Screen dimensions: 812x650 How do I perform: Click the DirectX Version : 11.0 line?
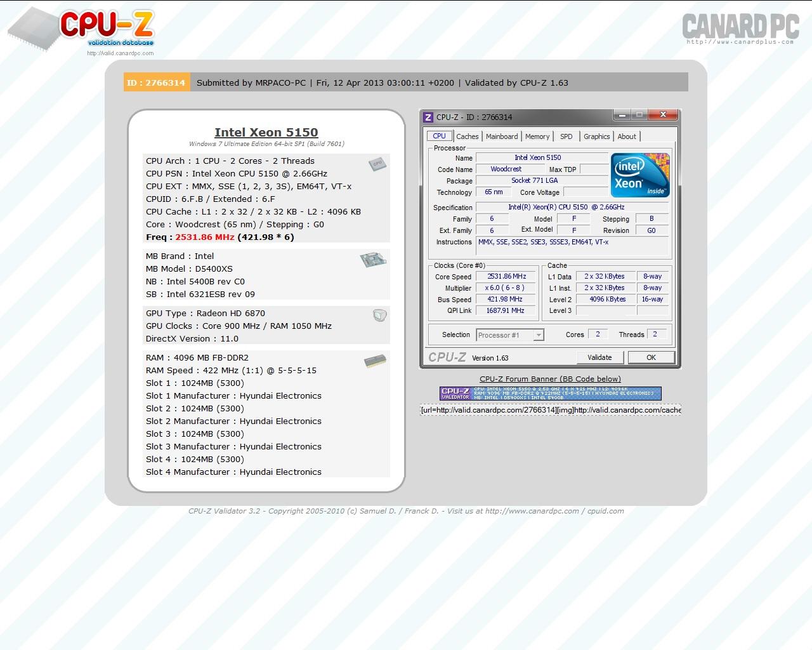[192, 338]
